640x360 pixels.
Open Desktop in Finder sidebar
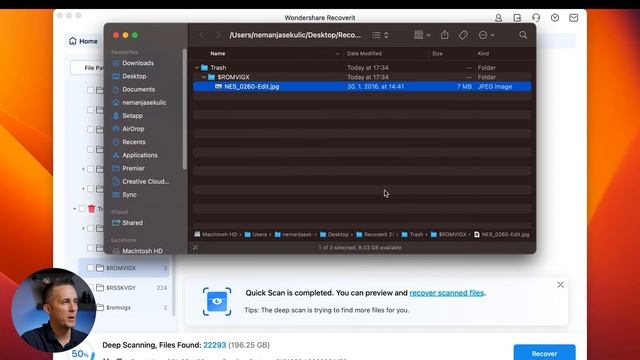pos(129,76)
